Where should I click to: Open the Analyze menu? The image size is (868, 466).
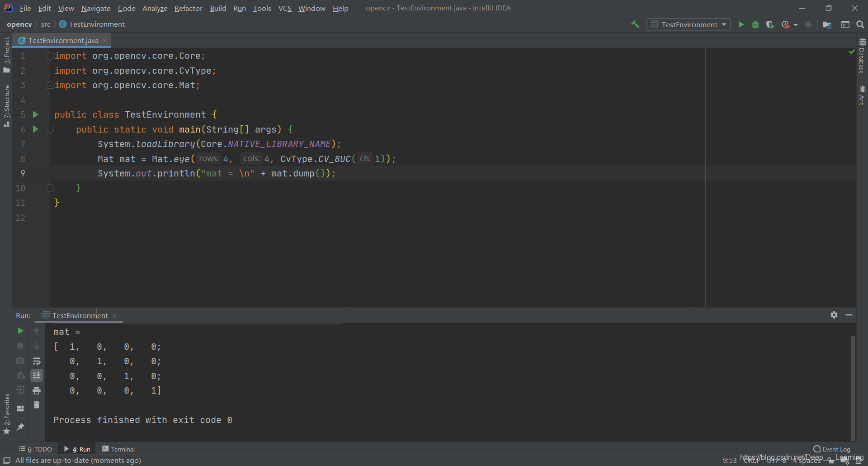pyautogui.click(x=155, y=8)
